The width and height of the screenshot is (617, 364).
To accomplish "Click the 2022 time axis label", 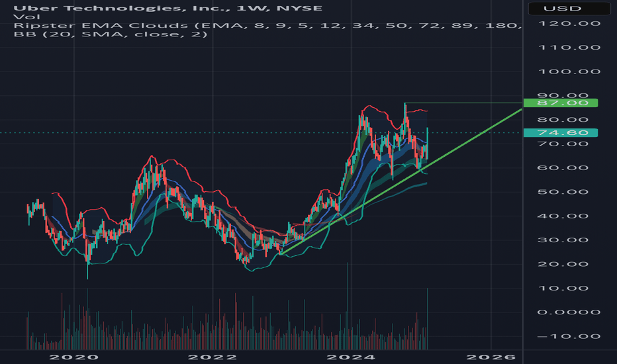I will pyautogui.click(x=213, y=357).
